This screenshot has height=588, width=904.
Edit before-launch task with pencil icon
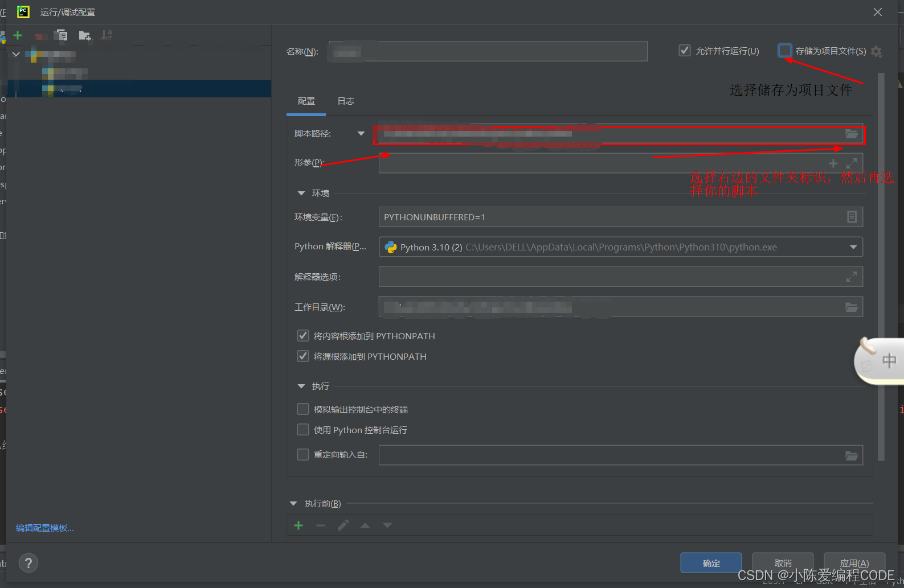(343, 525)
